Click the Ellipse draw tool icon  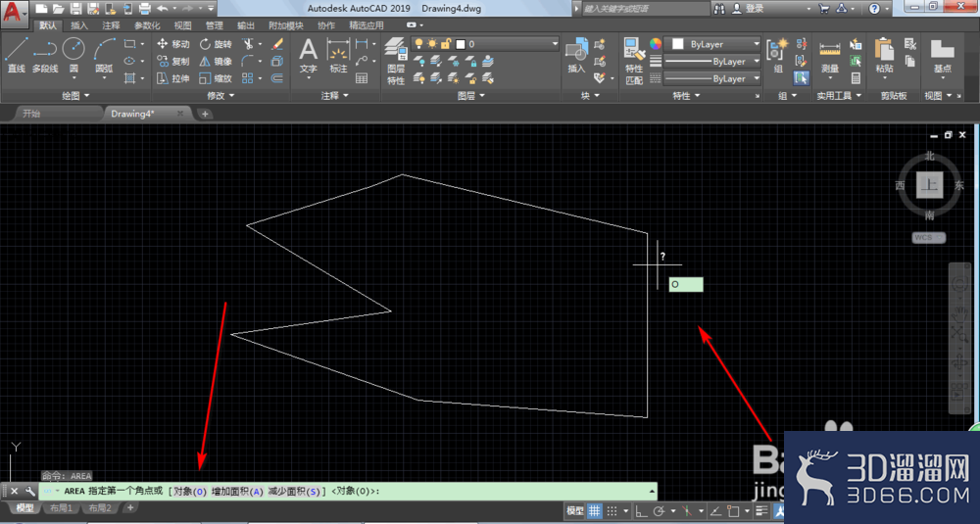click(129, 61)
